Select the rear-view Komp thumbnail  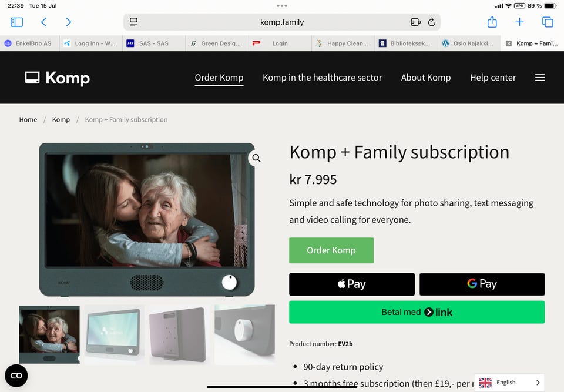180,334
